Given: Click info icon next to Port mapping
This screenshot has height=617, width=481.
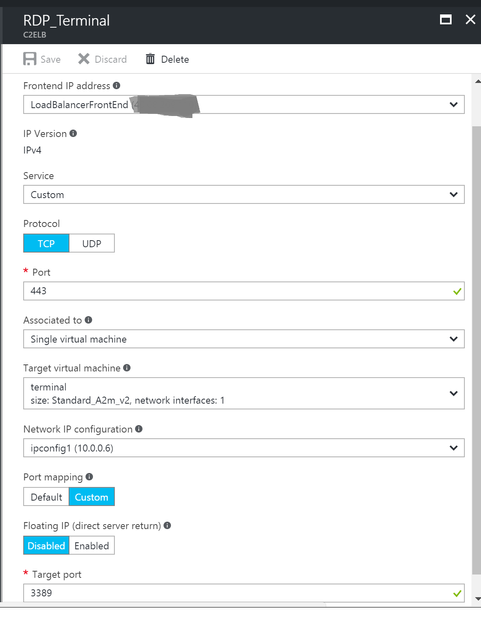Looking at the screenshot, I should coord(89,477).
